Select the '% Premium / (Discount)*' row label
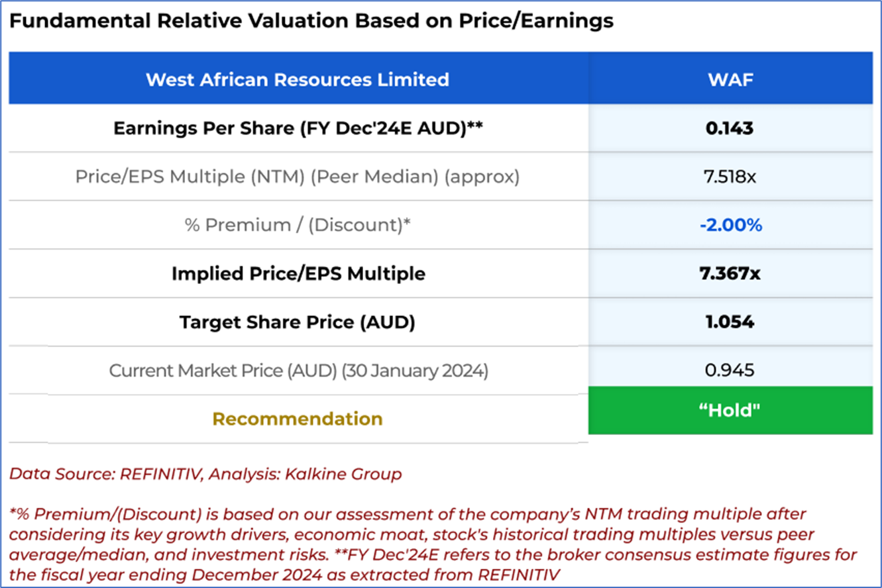882x588 pixels. pyautogui.click(x=298, y=225)
